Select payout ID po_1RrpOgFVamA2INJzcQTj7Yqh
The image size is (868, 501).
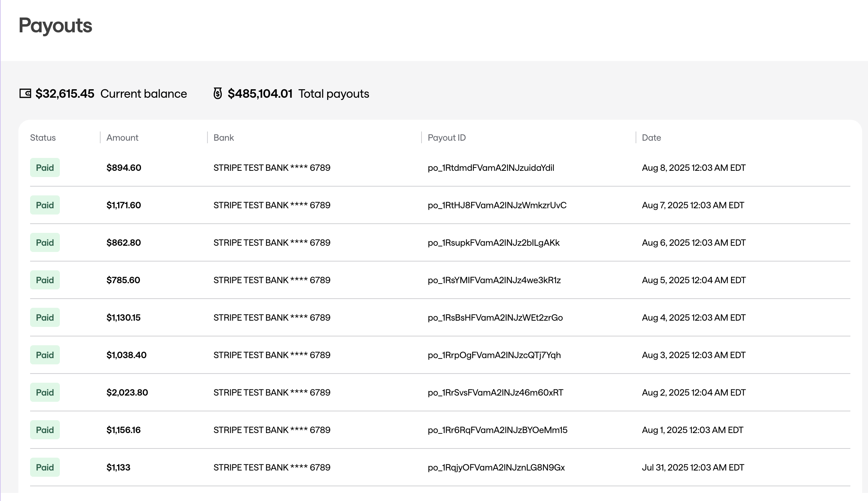494,355
